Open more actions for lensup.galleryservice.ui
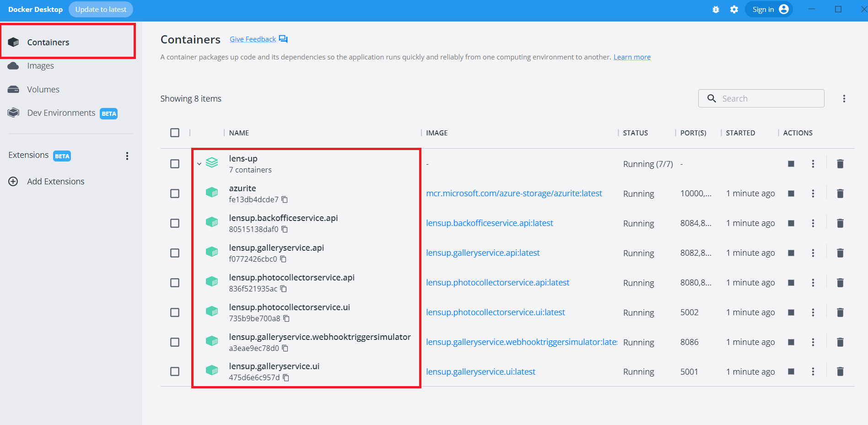868x425 pixels. click(x=813, y=371)
